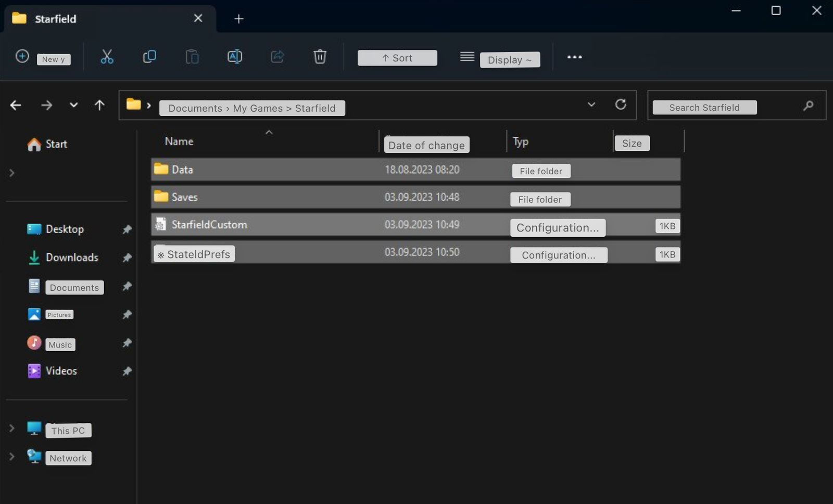Refresh the Starfield folder view
The image size is (833, 504).
[x=621, y=105]
